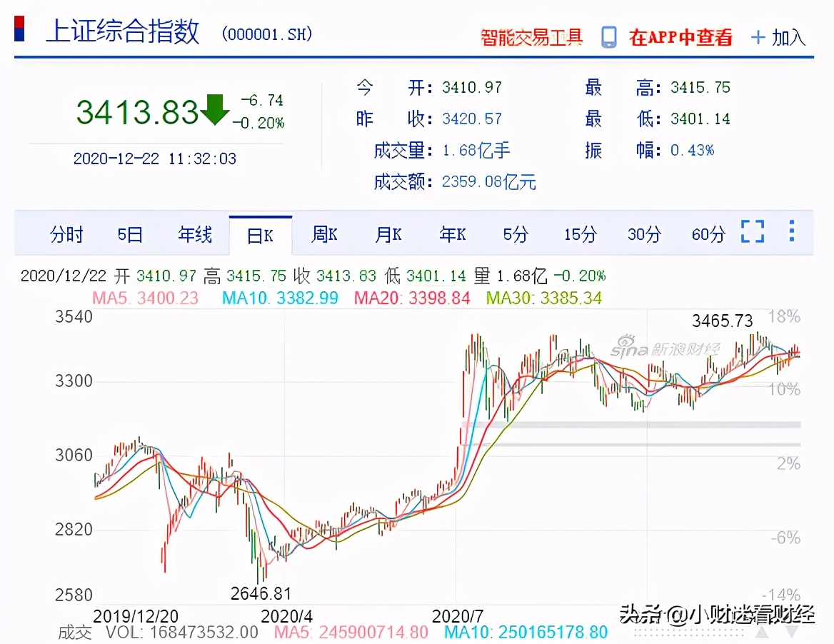This screenshot has height=644, width=834.
Task: Switch to the 分时 intraday tab
Action: pos(66,234)
